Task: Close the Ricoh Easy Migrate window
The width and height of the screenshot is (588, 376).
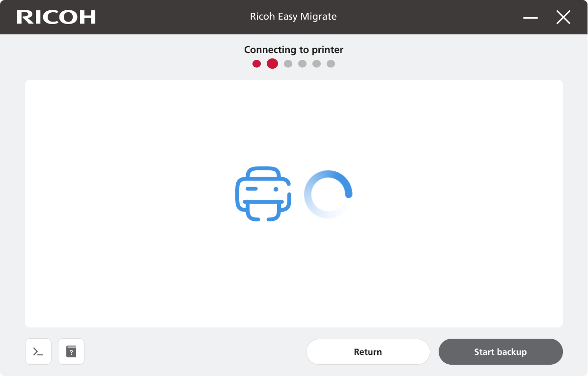Action: [x=563, y=18]
